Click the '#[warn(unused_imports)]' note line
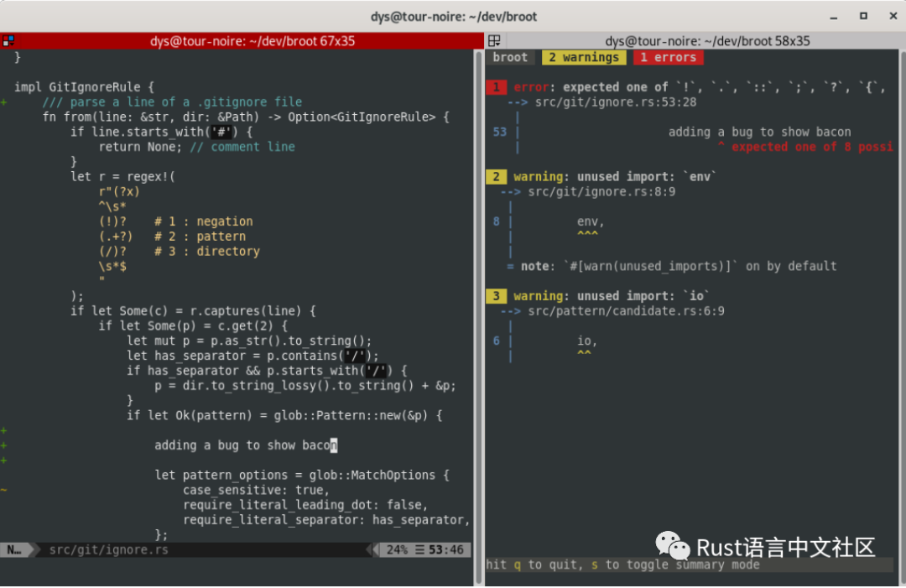The width and height of the screenshot is (906, 588). coord(671,266)
